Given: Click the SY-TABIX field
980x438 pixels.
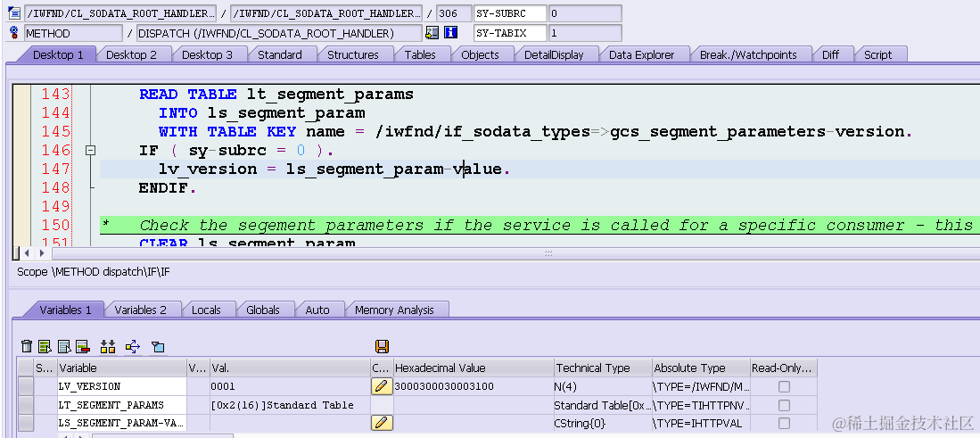Looking at the screenshot, I should (x=510, y=33).
